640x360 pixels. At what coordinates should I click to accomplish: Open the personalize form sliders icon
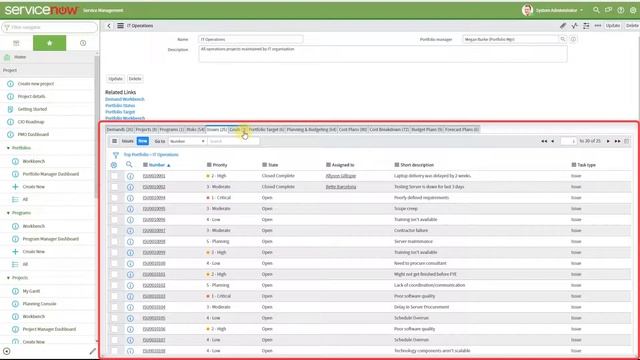586,26
